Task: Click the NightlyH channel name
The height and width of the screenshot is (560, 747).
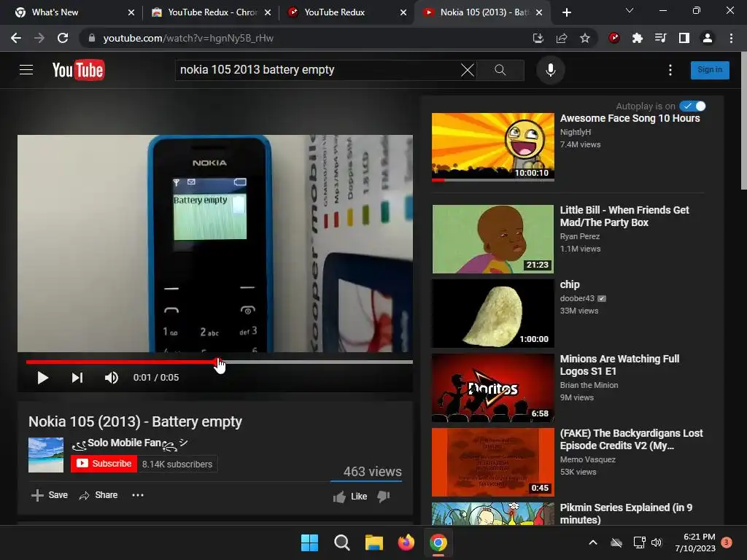Action: coord(575,132)
